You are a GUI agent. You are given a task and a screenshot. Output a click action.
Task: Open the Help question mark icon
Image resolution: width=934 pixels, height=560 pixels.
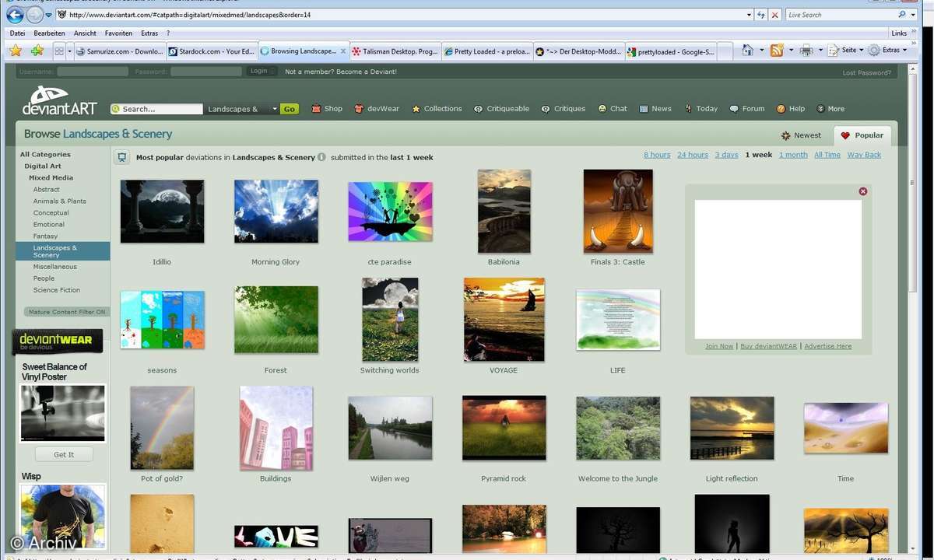coord(781,109)
